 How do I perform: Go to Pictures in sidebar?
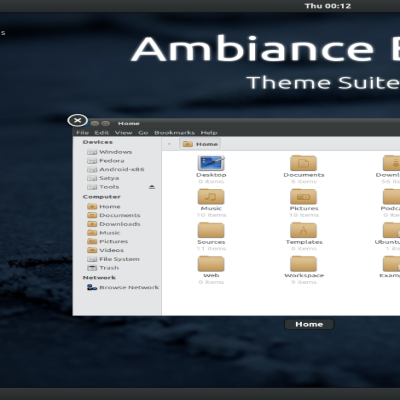point(107,241)
